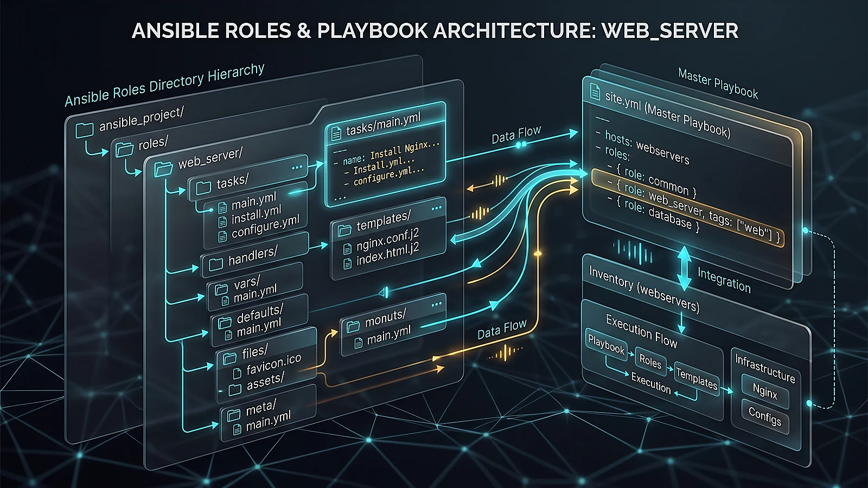
Task: Click the templates/ folder icon
Action: click(344, 230)
